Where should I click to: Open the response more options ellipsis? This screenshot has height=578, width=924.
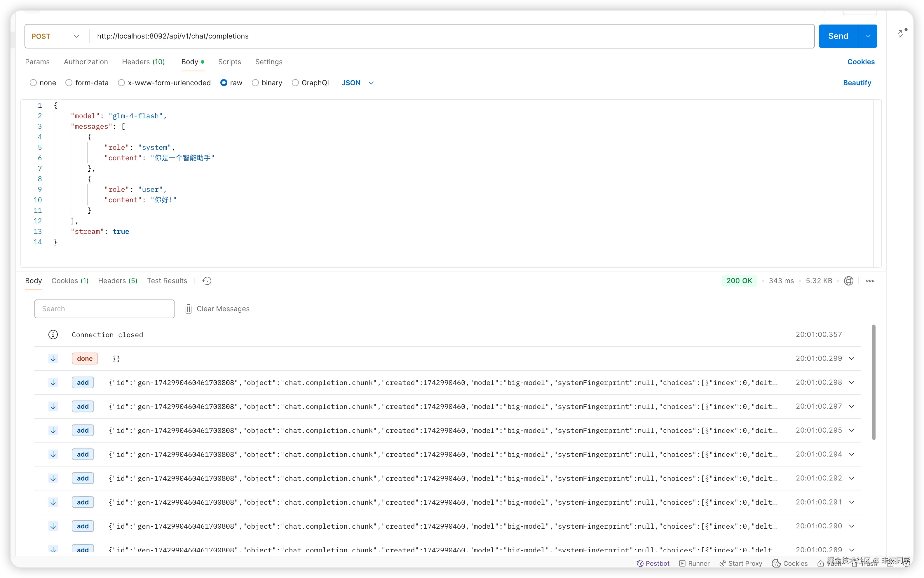(x=870, y=281)
